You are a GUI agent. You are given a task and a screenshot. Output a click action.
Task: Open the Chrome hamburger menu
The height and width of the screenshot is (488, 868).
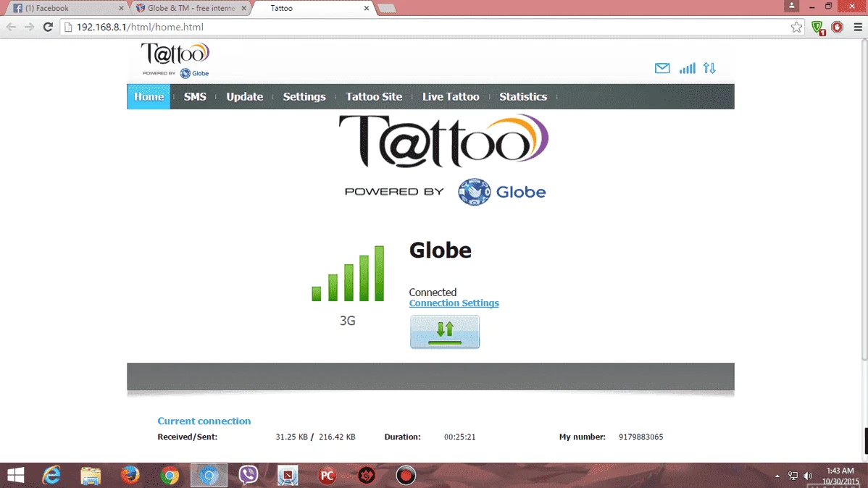point(857,27)
